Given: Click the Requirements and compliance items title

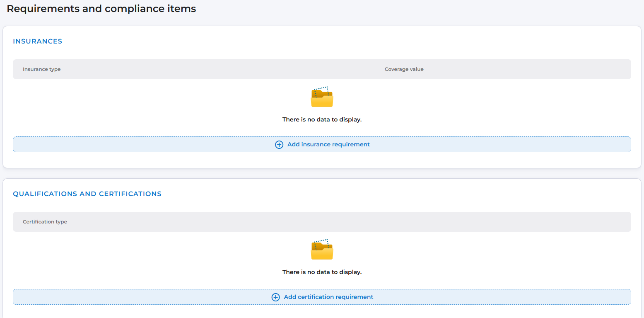Looking at the screenshot, I should tap(101, 9).
